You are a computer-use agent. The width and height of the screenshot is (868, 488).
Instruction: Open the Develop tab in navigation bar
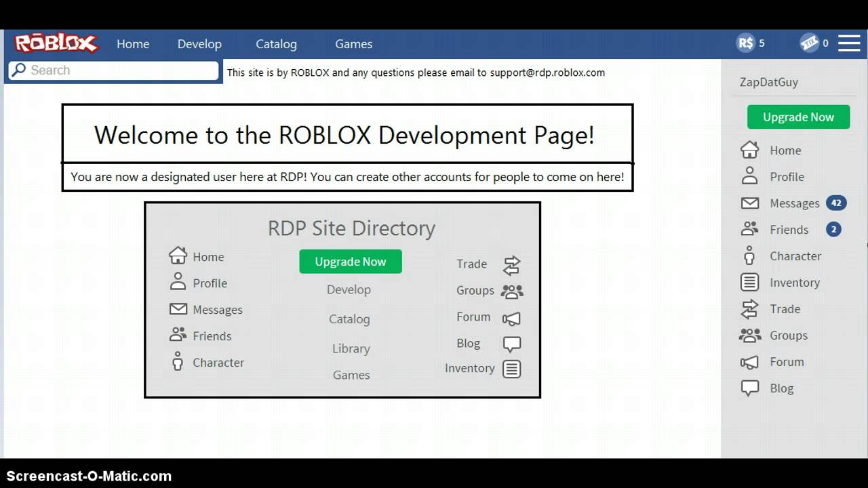click(199, 44)
